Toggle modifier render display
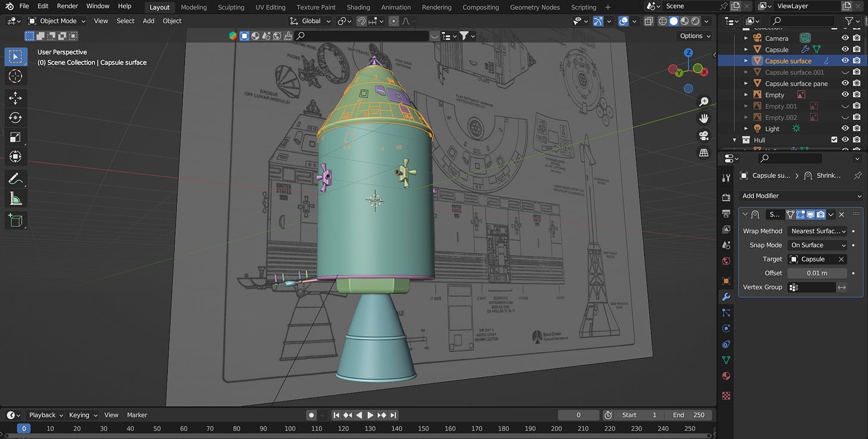The height and width of the screenshot is (439, 868). pyautogui.click(x=821, y=214)
